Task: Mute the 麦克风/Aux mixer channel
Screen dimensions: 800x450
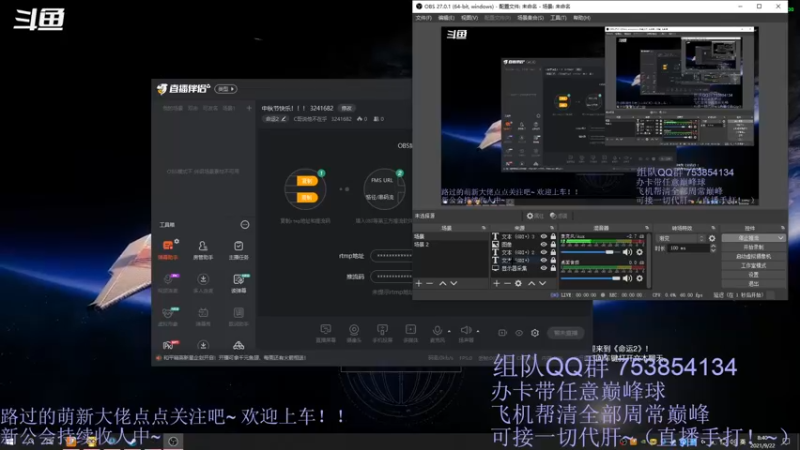Action: [627, 252]
